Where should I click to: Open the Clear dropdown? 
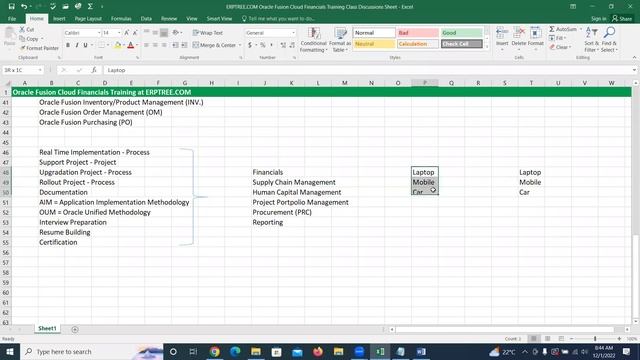pyautogui.click(x=560, y=47)
